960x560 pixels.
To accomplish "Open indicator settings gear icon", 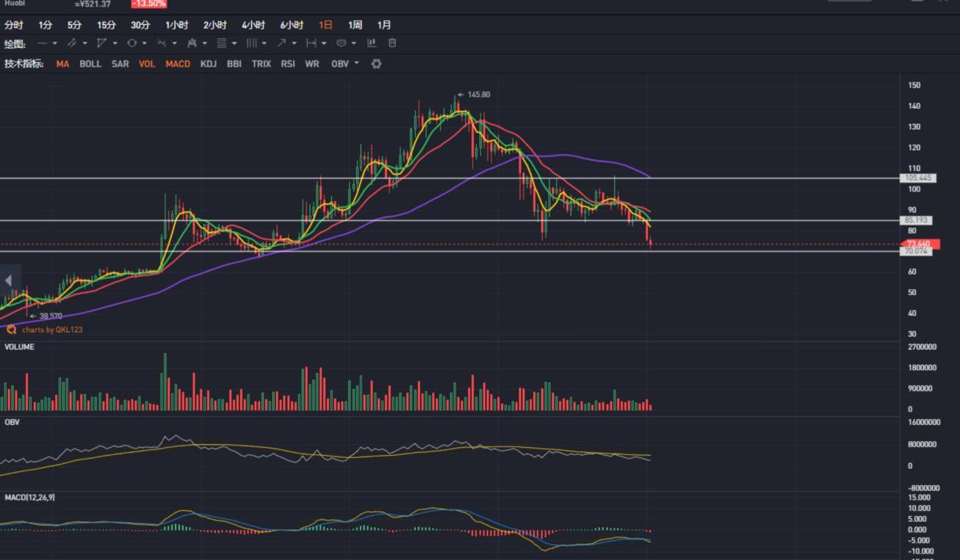I will point(376,64).
